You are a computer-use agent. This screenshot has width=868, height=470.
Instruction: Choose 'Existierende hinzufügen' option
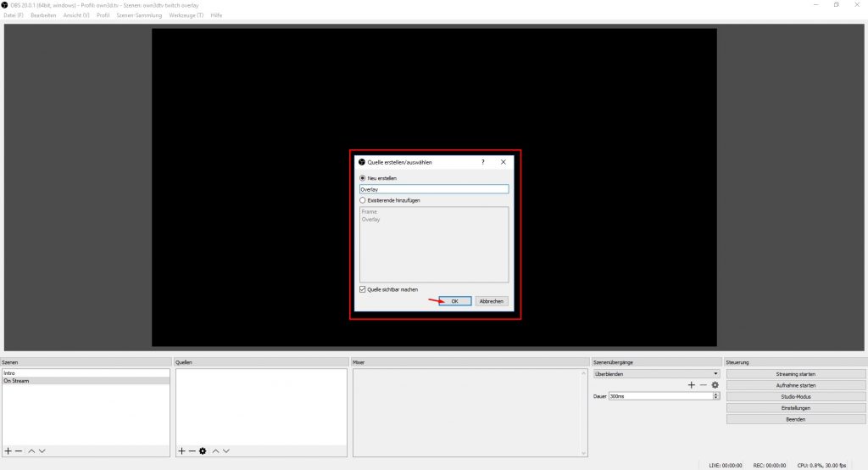(x=364, y=200)
